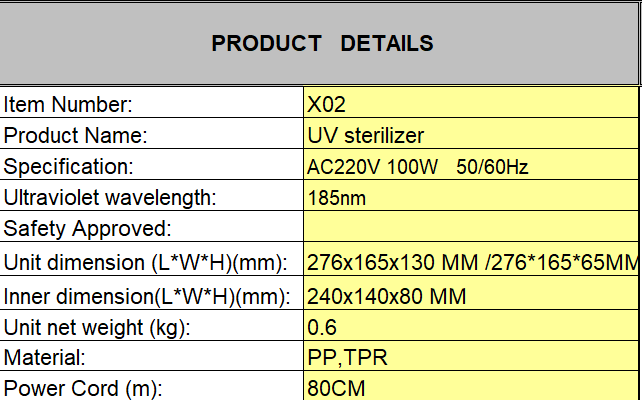Click the Ultraviolet wavelength label cell
Screen dimensions: 642x400
[x=151, y=198]
